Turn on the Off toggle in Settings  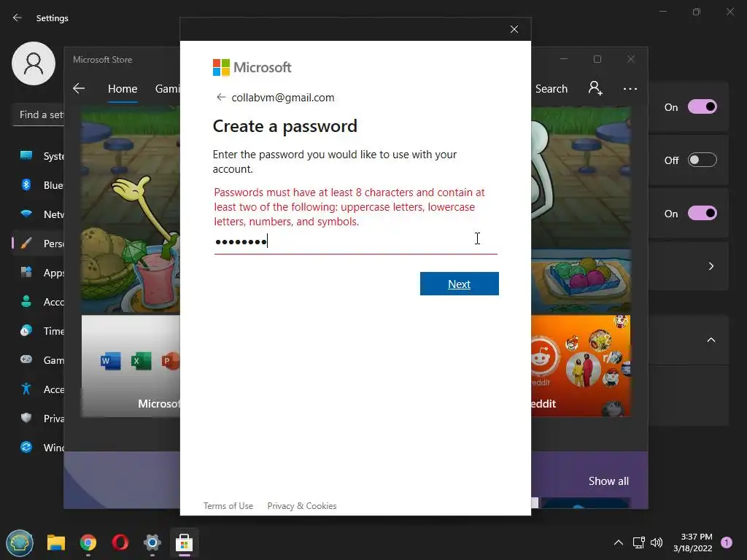click(x=703, y=160)
